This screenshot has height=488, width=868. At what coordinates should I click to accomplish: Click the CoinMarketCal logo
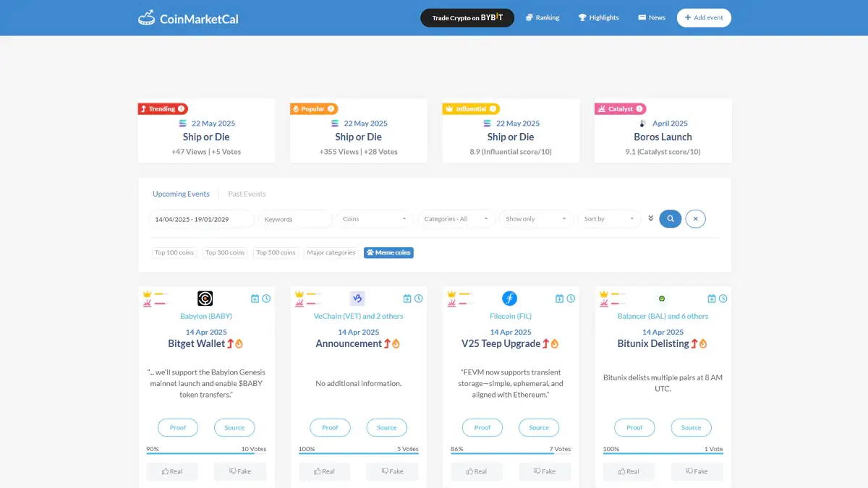(x=188, y=18)
